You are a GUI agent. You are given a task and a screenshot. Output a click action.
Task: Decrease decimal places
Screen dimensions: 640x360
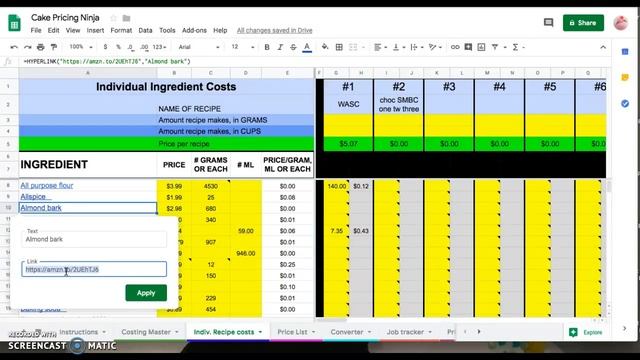click(131, 47)
